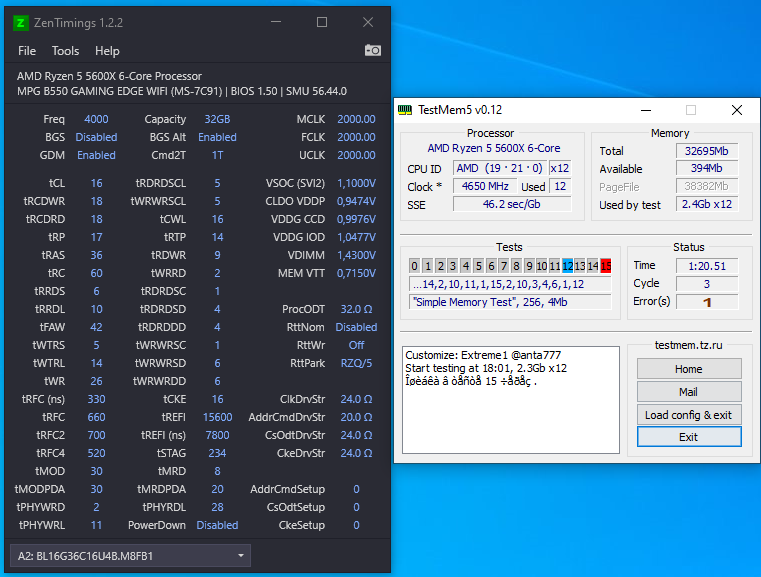Viewport: 761px width, 577px height.
Task: Open the File menu in ZenTimings
Action: [x=27, y=51]
